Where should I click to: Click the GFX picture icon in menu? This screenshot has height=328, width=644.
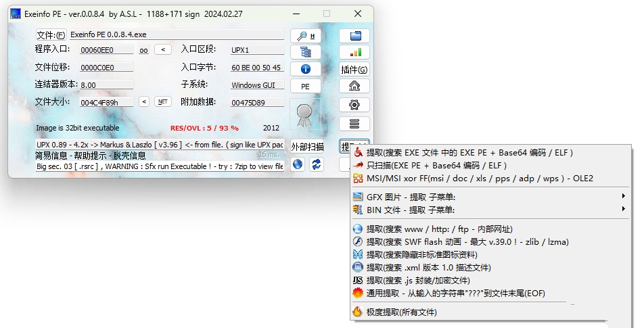click(358, 196)
